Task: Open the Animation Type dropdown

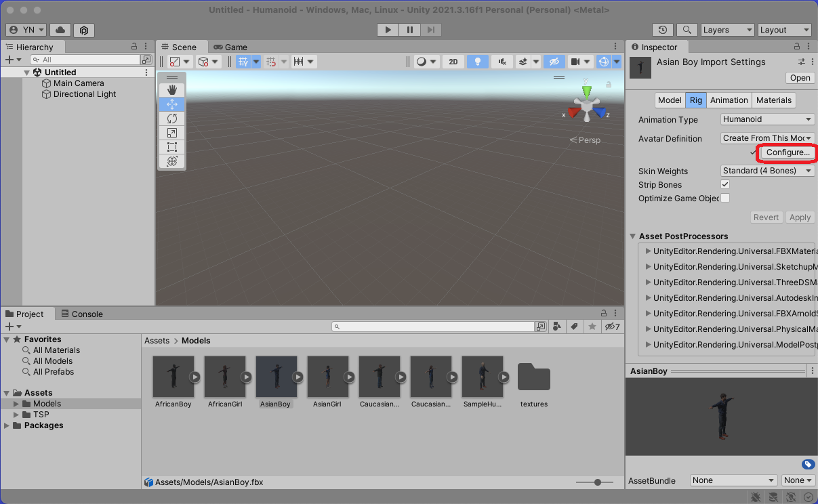Action: click(767, 119)
